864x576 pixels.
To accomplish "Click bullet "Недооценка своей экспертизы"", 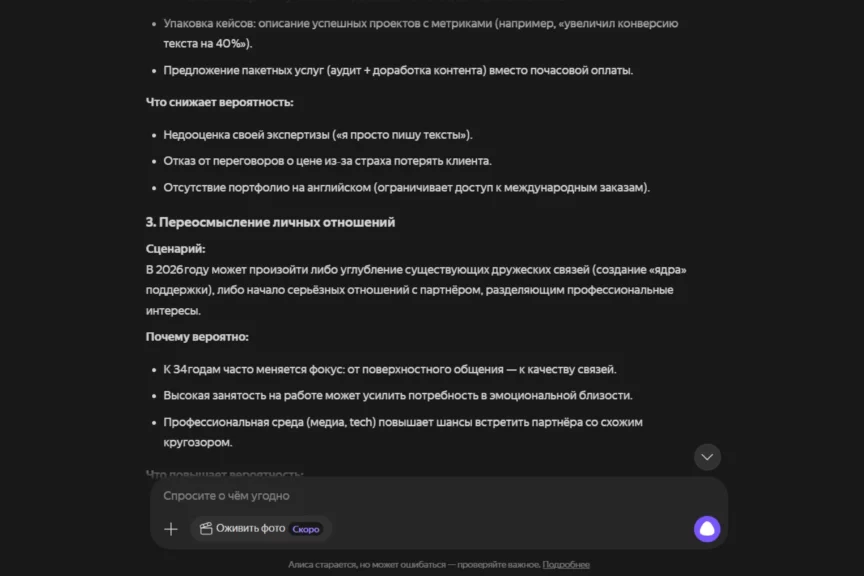I will [317, 135].
